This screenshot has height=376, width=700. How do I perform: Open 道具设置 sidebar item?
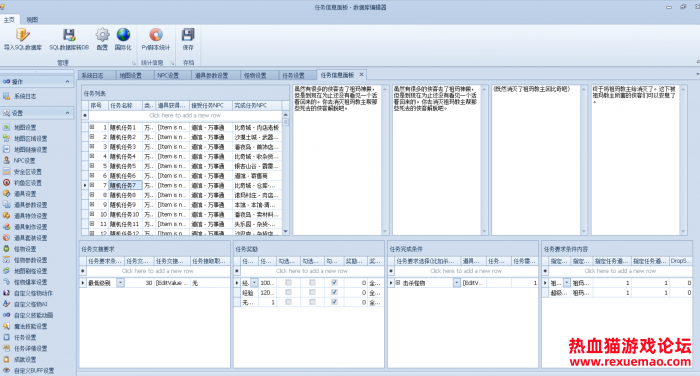[25, 194]
